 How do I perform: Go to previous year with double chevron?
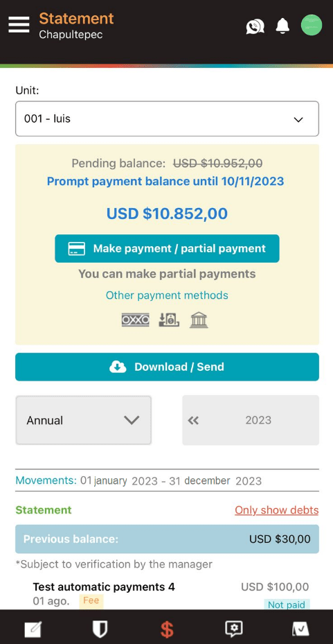pyautogui.click(x=193, y=420)
